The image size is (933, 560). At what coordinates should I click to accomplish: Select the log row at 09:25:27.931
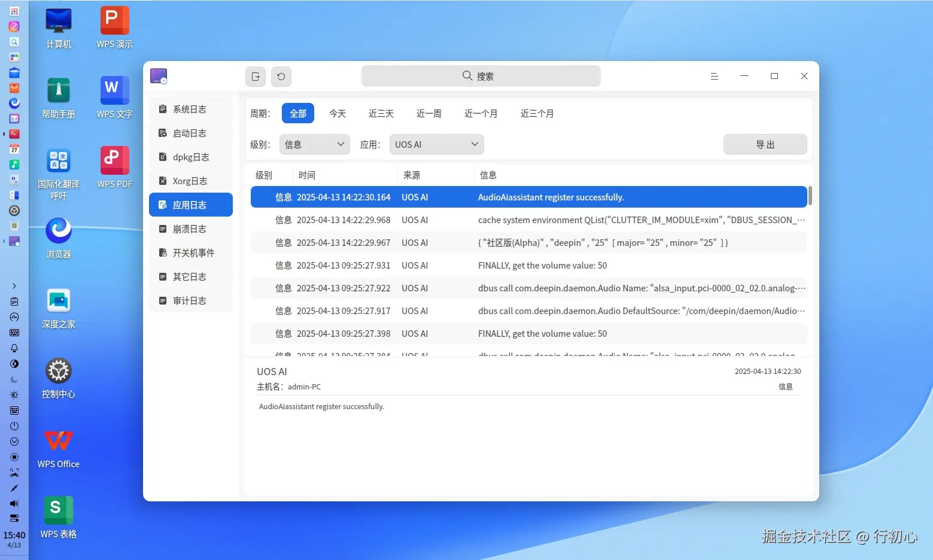tap(529, 265)
